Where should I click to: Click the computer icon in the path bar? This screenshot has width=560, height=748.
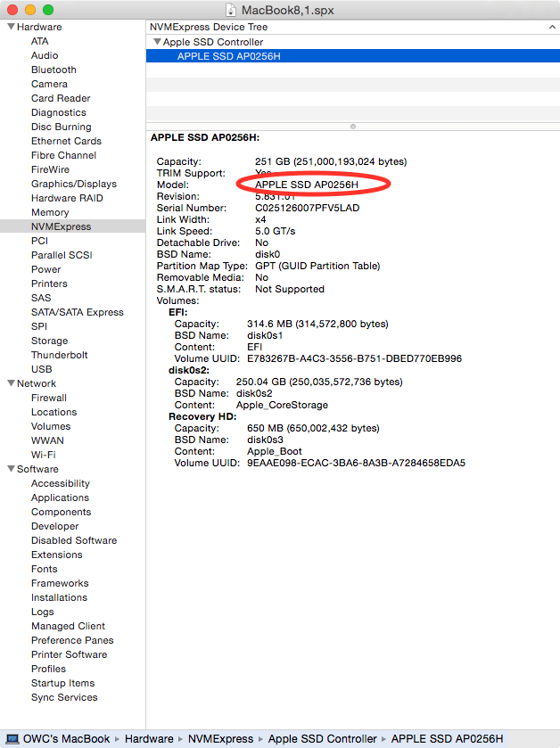[12, 739]
